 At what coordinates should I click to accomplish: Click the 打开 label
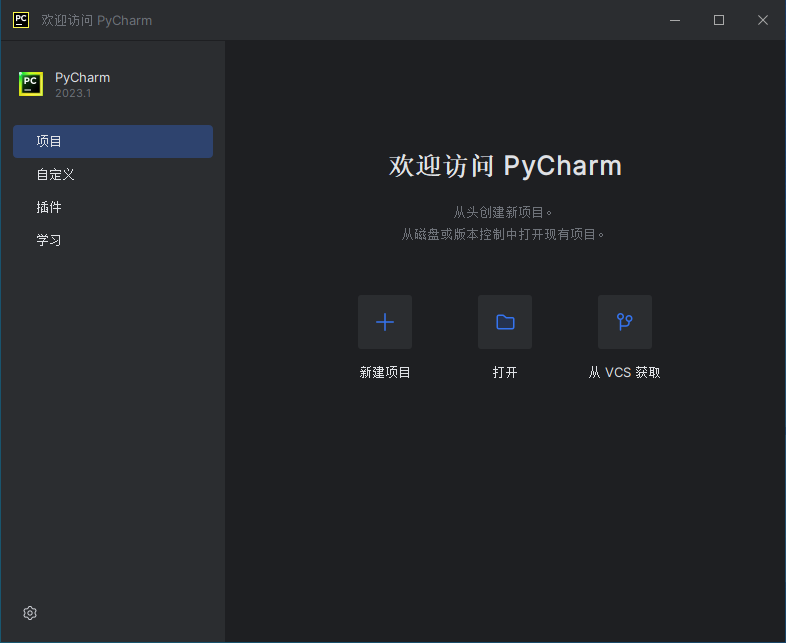(x=505, y=372)
